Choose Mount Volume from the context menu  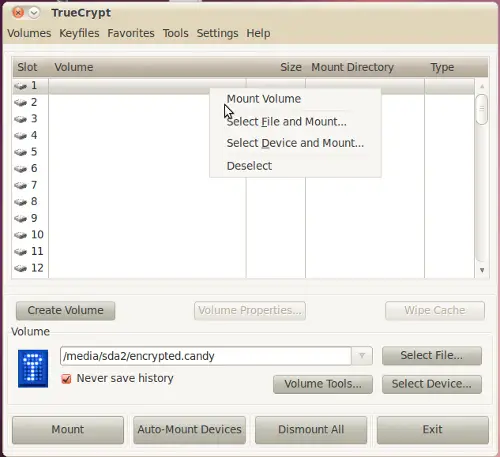point(295,99)
